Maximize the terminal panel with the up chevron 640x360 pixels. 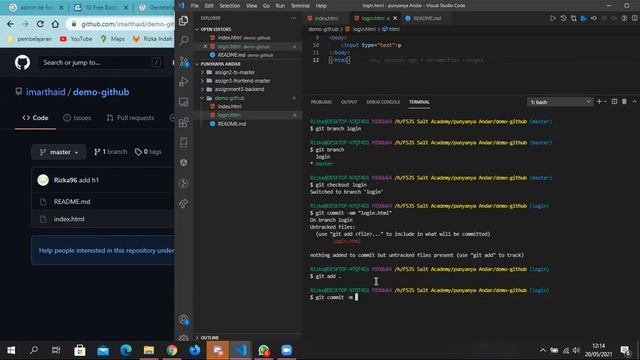coord(634,102)
